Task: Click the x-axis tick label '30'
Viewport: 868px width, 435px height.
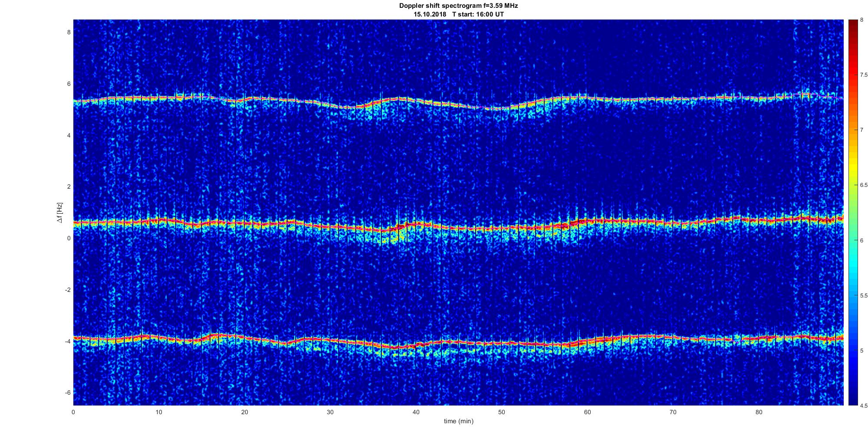Action: (330, 412)
